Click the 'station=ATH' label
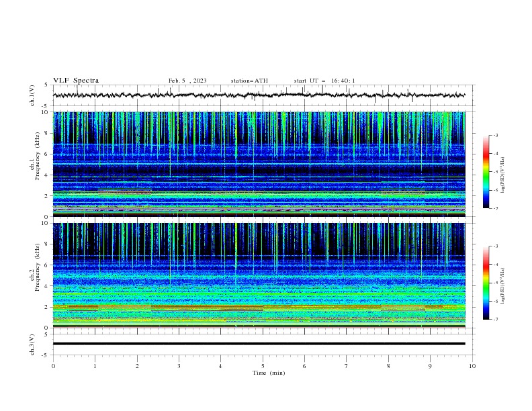Screen dimensions: 532x411 [x=249, y=81]
